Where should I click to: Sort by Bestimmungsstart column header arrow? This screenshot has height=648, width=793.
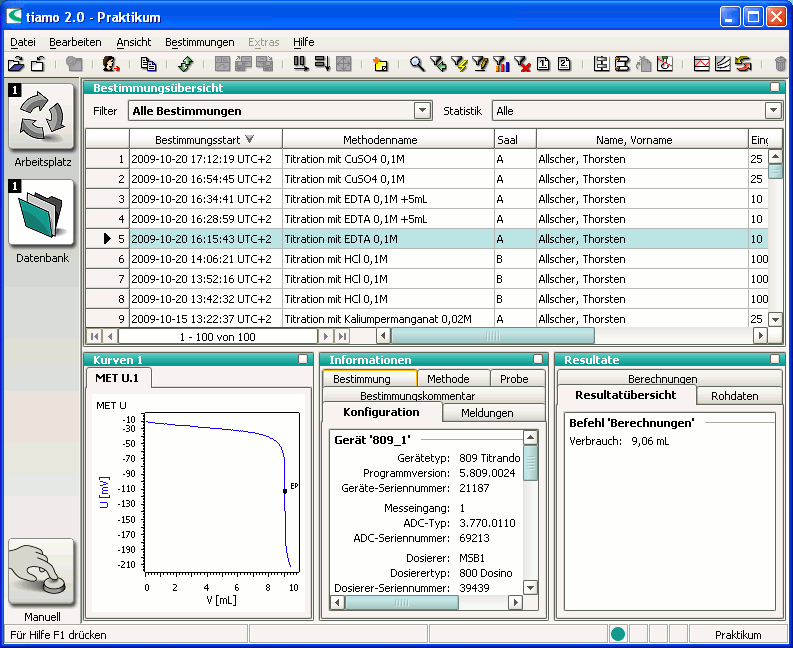coord(249,140)
